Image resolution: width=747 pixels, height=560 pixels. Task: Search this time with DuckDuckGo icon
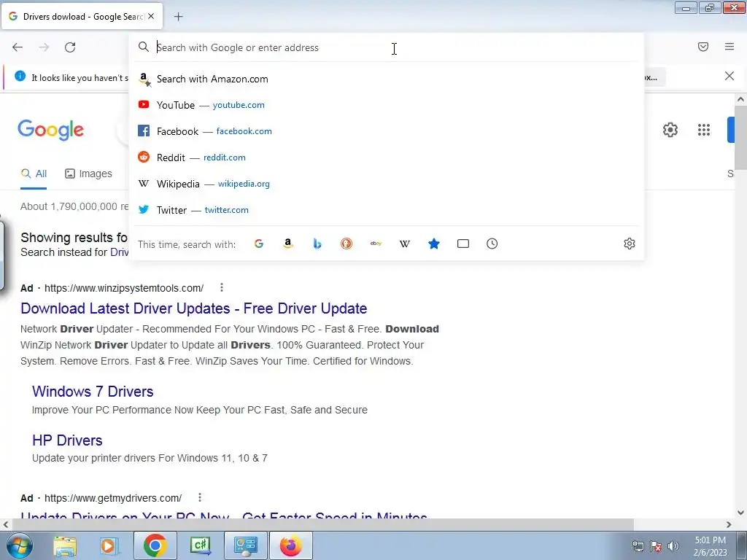pyautogui.click(x=347, y=244)
